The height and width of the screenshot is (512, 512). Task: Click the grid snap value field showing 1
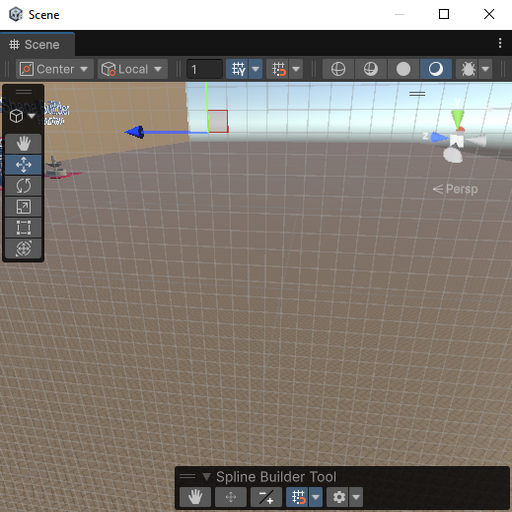(x=204, y=69)
